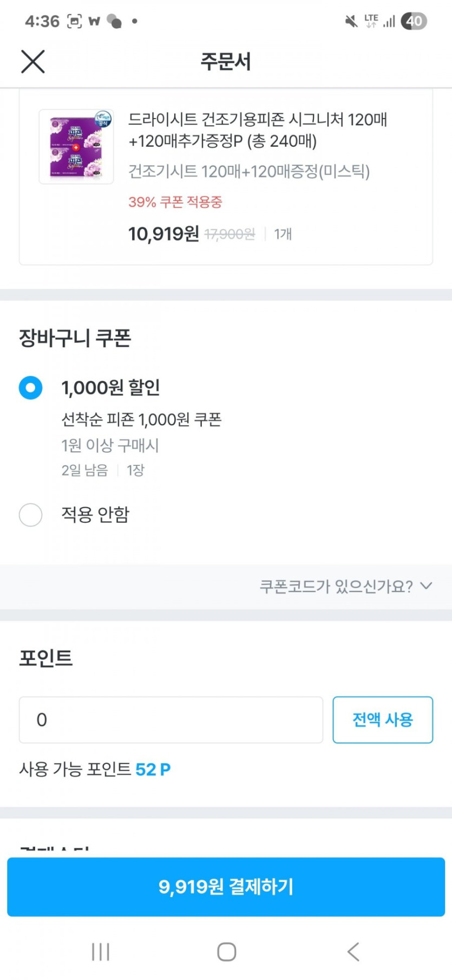Tap the battery indicator in status bar
452x980 pixels.
pyautogui.click(x=414, y=21)
